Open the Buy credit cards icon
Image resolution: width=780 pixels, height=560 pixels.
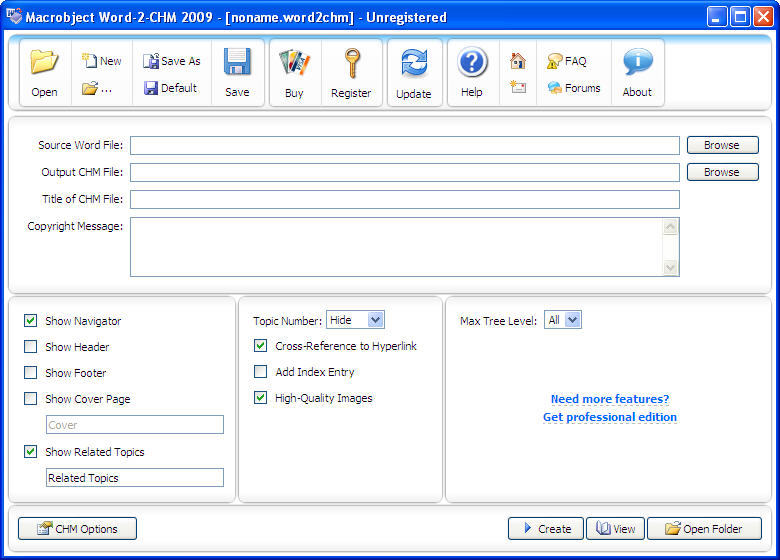(294, 63)
